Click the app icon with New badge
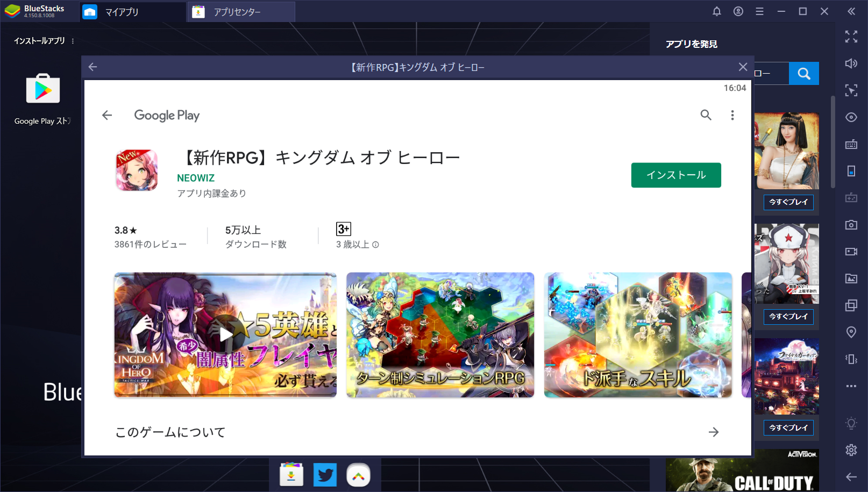This screenshot has height=492, width=868. coord(137,170)
